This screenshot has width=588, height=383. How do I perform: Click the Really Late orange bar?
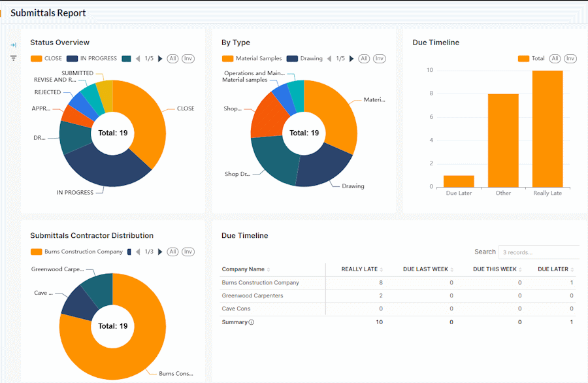point(547,129)
